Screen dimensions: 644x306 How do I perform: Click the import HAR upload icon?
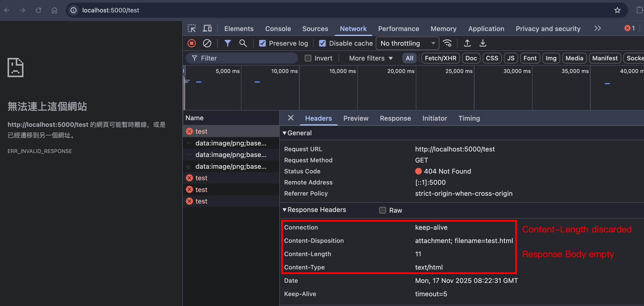click(x=467, y=43)
